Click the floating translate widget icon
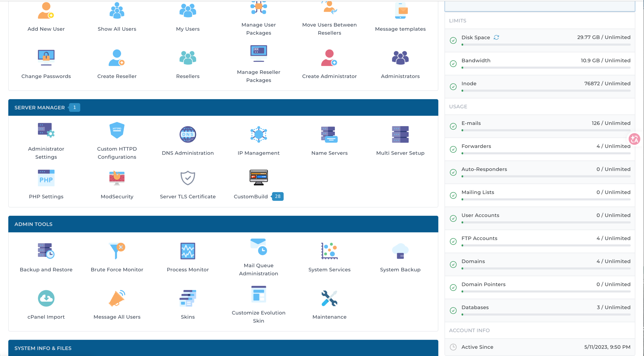644x356 pixels. click(x=634, y=139)
